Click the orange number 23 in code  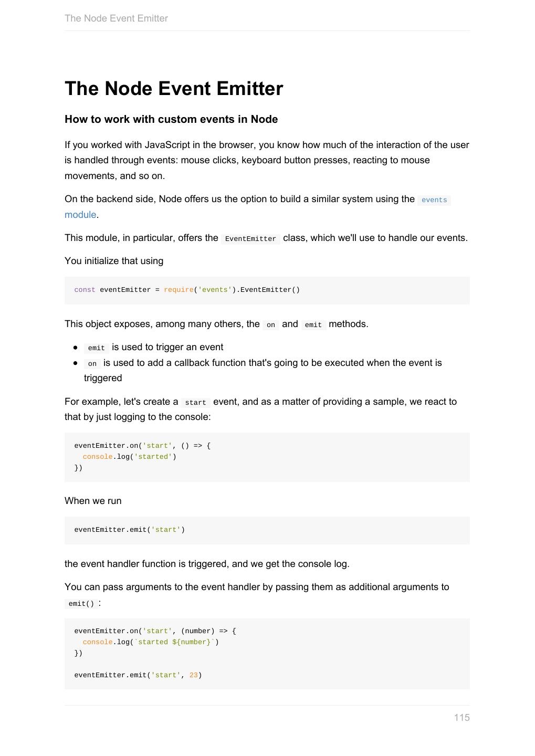[193, 675]
